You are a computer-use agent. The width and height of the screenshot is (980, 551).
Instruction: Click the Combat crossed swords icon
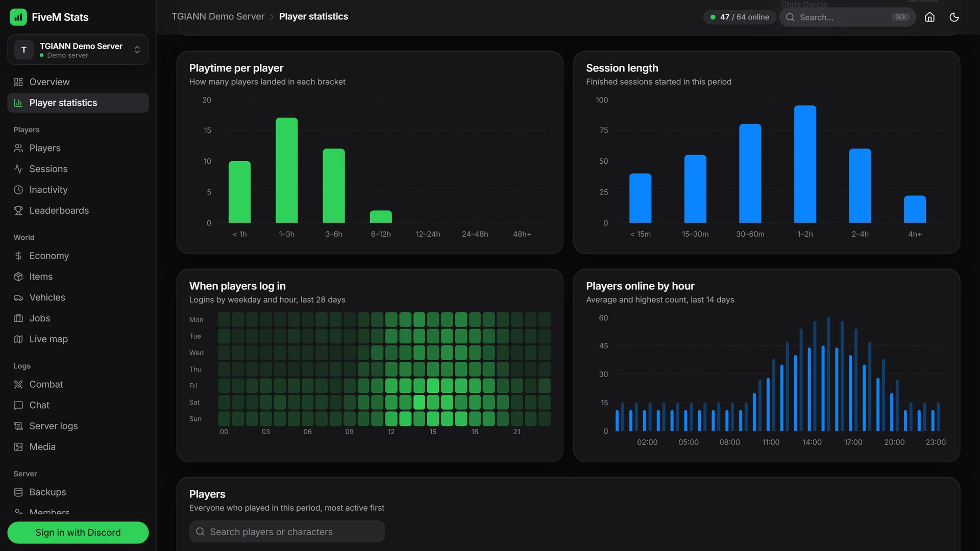tap(18, 384)
